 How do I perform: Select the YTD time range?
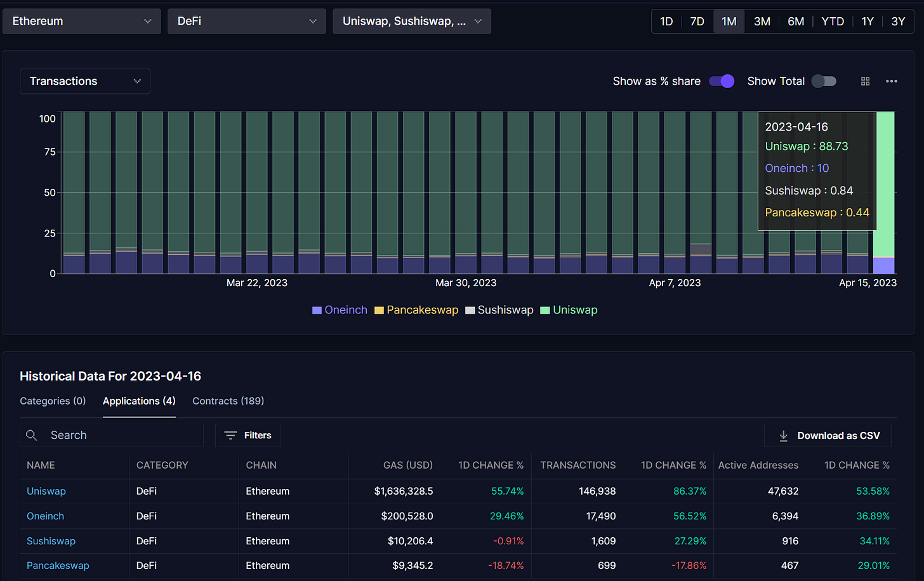pyautogui.click(x=833, y=22)
